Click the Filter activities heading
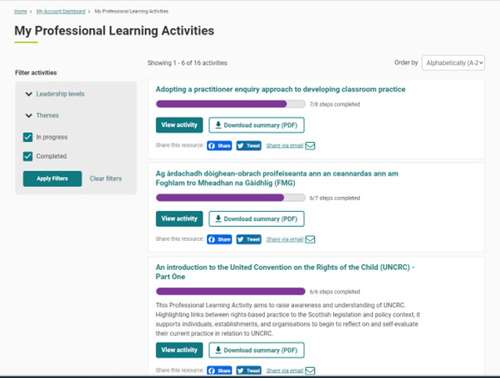 pos(36,73)
